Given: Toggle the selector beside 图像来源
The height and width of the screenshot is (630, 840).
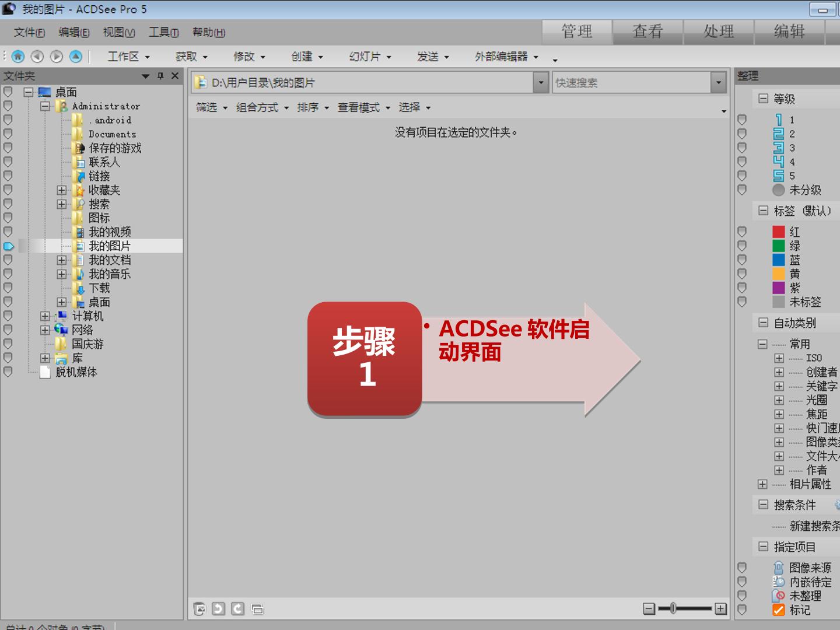Looking at the screenshot, I should 742,568.
